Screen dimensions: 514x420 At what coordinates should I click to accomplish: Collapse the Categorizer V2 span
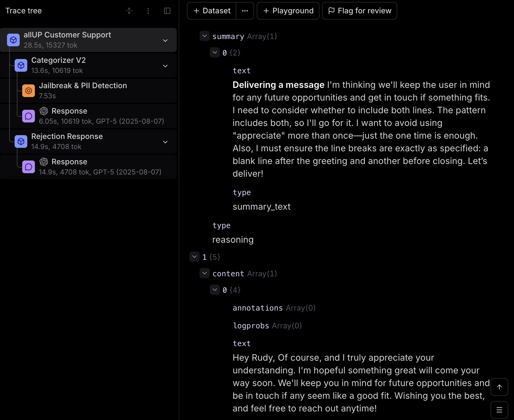[x=165, y=66]
